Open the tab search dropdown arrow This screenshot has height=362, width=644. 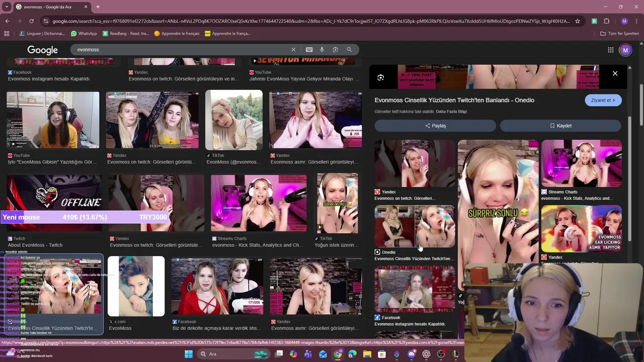[x=6, y=7]
